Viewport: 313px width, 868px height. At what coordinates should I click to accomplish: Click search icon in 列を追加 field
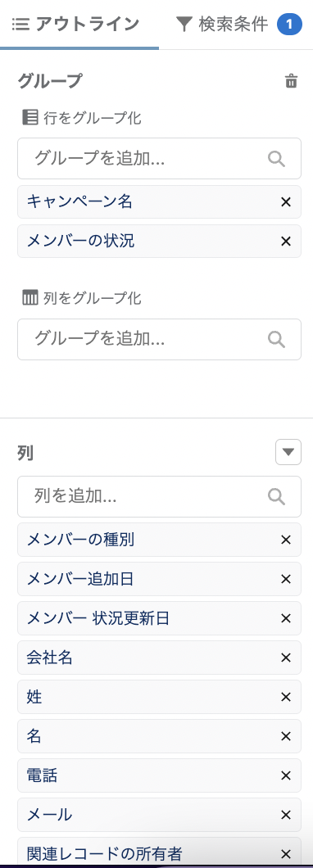tap(276, 496)
